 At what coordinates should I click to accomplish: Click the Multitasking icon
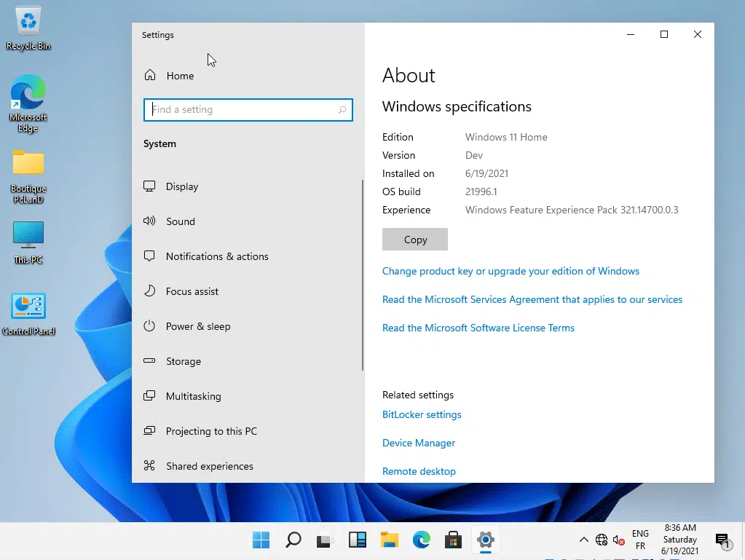coord(149,395)
